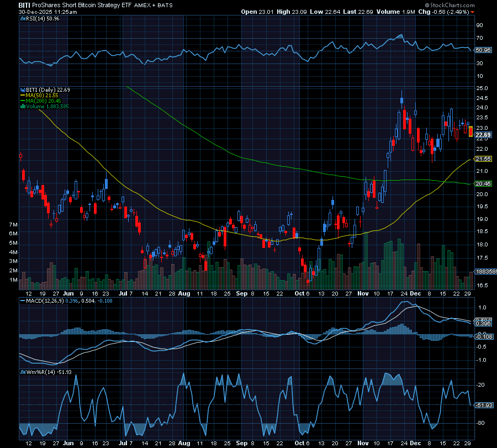Click the 20.45 MA(200) axis value tag
Viewport: 497px width, 448px height.
[x=483, y=183]
